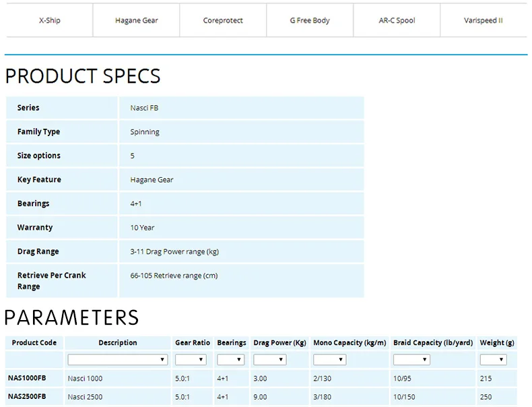Click the Description column header

[118, 342]
